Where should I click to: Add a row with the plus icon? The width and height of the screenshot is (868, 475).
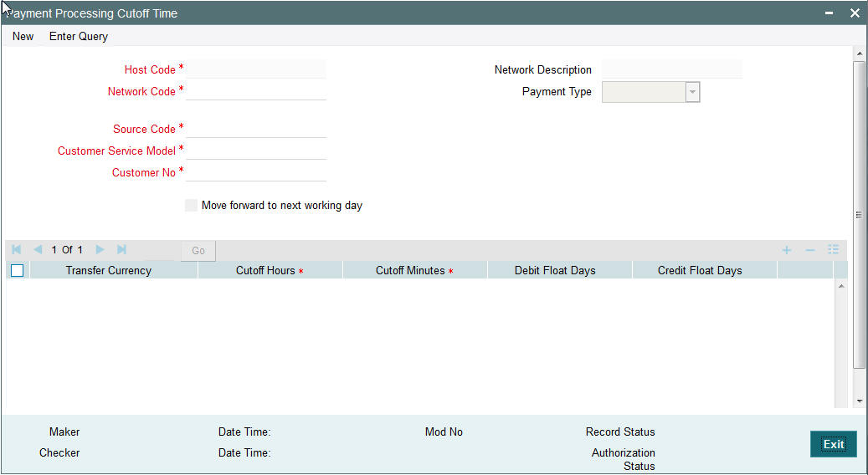click(x=786, y=250)
